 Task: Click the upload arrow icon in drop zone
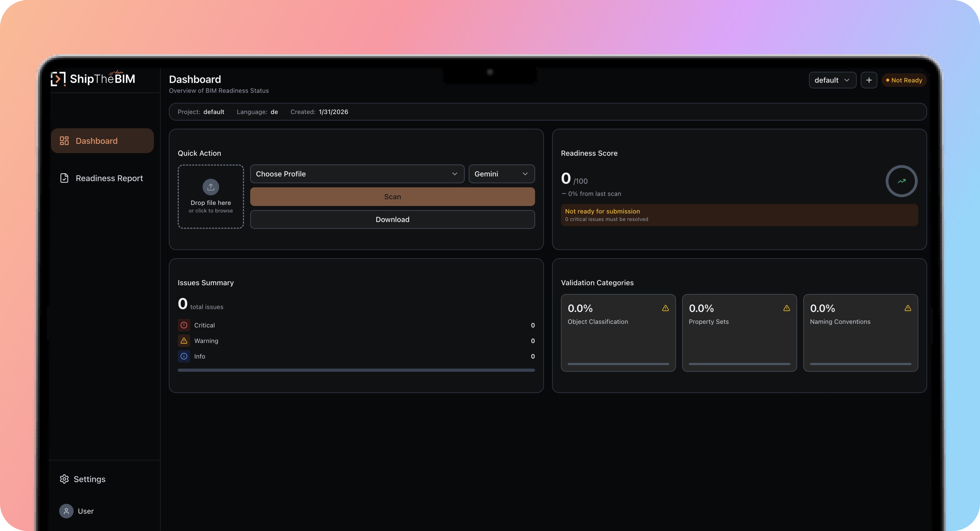tap(211, 187)
